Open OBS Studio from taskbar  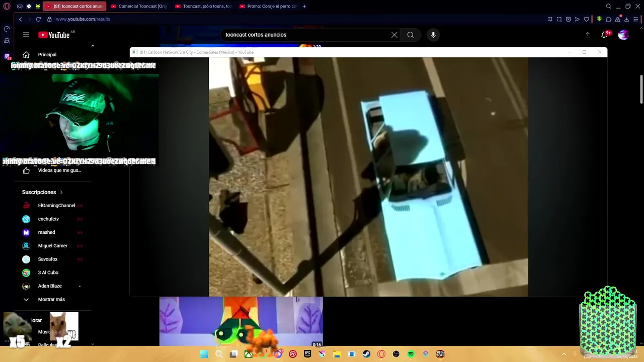(396, 354)
